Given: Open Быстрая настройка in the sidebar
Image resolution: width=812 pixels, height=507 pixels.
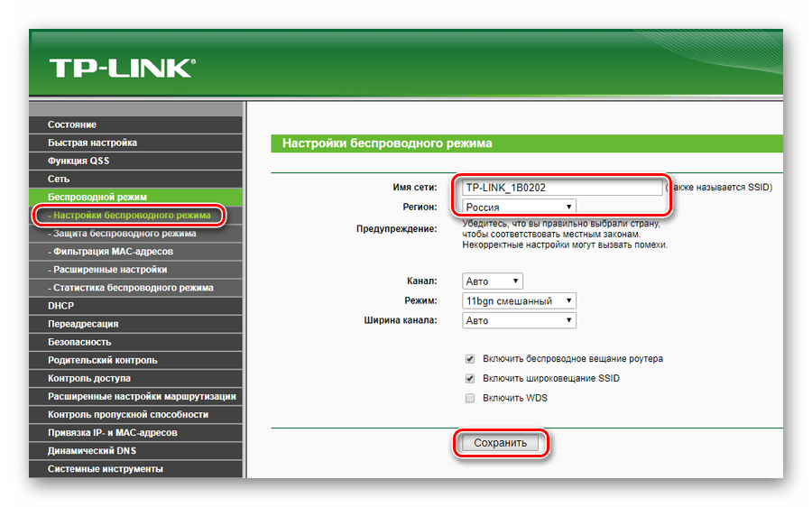Looking at the screenshot, I should coord(135,143).
